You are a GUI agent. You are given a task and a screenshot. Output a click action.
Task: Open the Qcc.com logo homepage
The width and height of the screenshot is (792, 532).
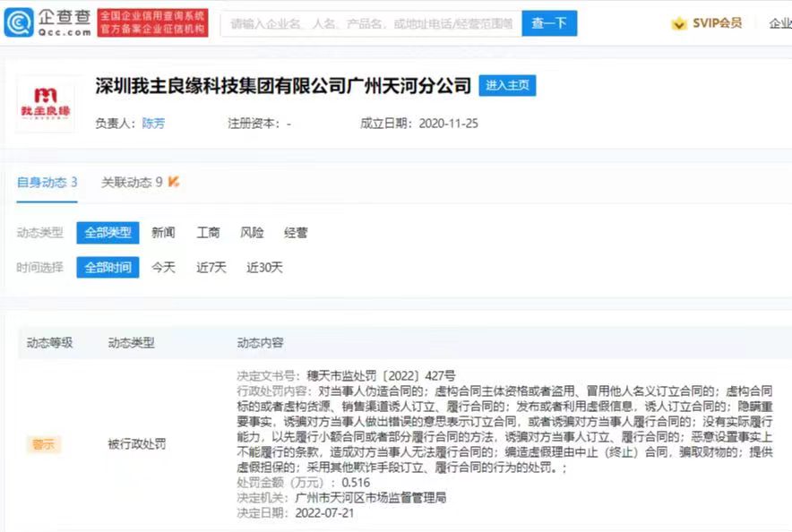[x=48, y=22]
